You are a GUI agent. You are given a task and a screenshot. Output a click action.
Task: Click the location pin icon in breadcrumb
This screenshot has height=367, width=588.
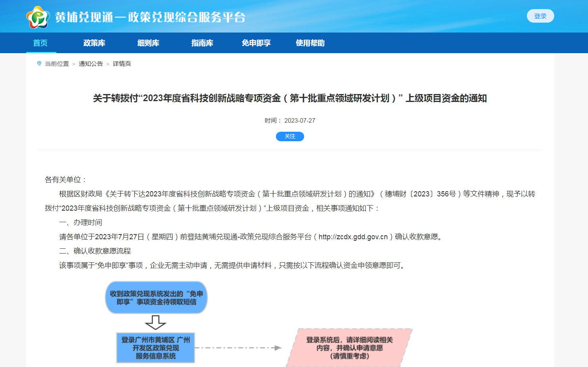tap(39, 63)
